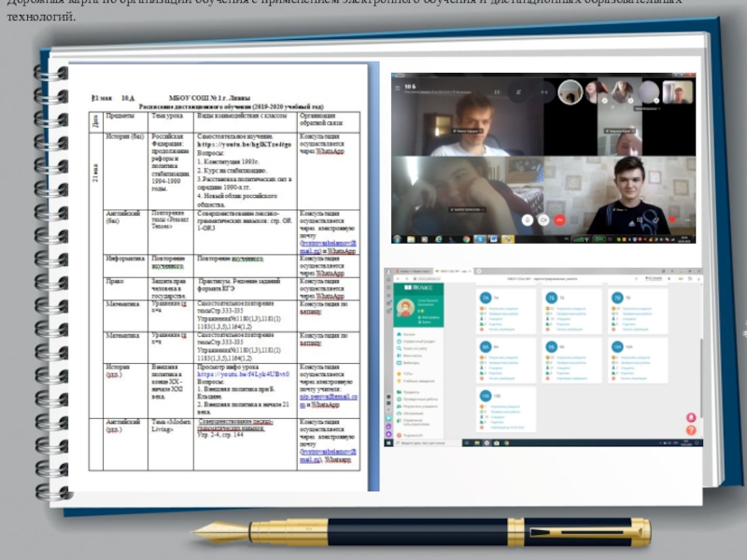Open the 10Б class circle badge

click(x=486, y=396)
